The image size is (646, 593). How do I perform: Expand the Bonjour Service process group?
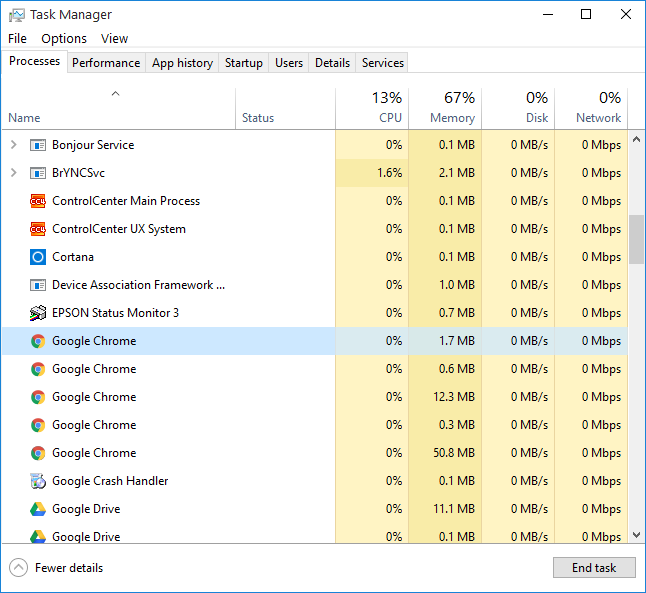click(14, 145)
